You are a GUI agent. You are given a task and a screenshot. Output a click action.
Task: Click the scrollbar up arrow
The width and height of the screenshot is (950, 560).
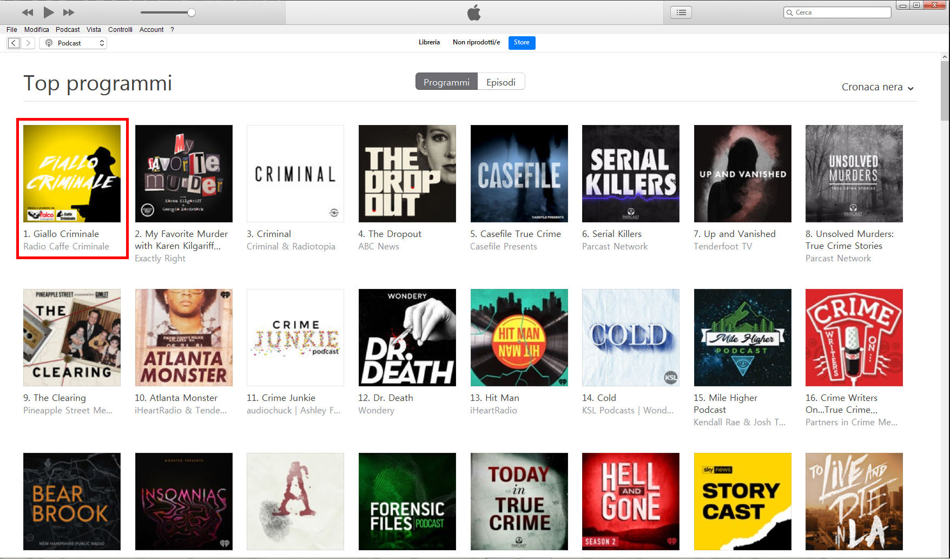tap(945, 57)
